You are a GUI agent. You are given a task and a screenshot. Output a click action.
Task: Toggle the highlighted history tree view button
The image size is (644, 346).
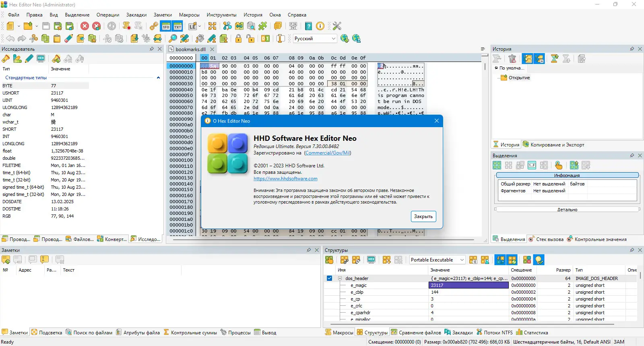528,59
